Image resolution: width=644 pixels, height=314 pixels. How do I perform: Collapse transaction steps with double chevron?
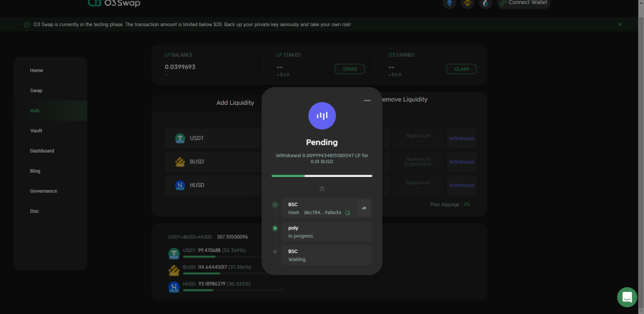[x=322, y=189]
